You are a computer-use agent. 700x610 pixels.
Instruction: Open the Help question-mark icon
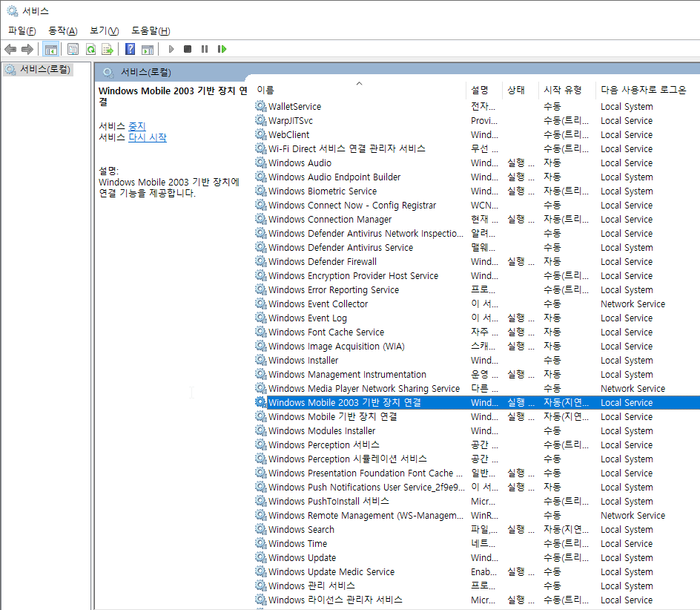pos(130,49)
